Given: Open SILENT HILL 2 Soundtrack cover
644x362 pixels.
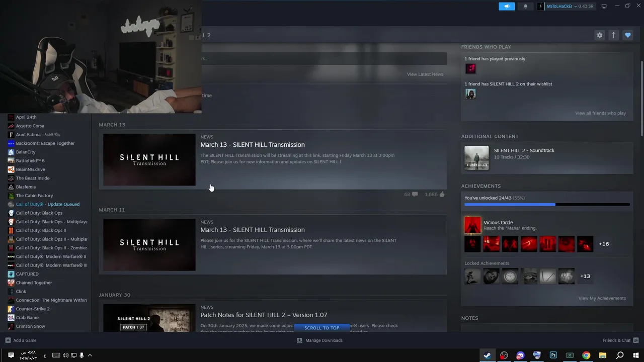Looking at the screenshot, I should pos(476,158).
